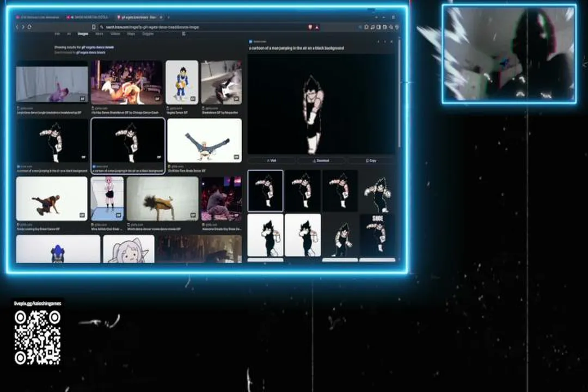
Task: Select the Images search tab
Action: (83, 34)
